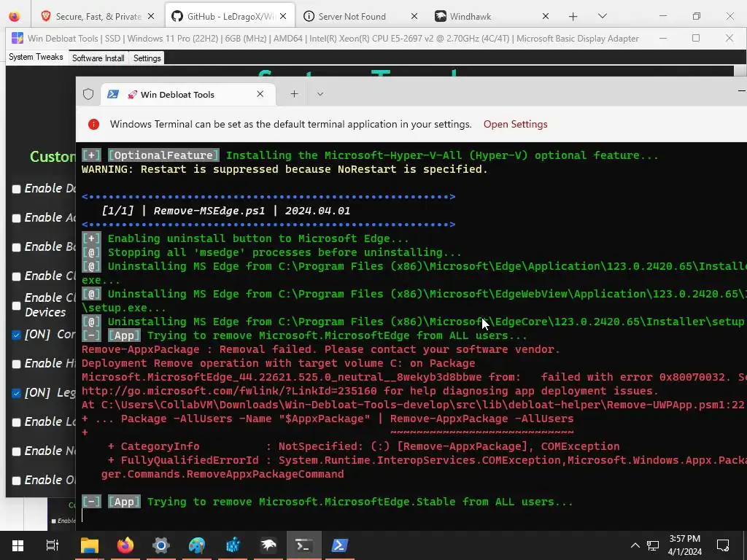Screen dimensions: 747x560
Task: Toggle the 'Enable A...' checkbox
Action: click(x=16, y=218)
